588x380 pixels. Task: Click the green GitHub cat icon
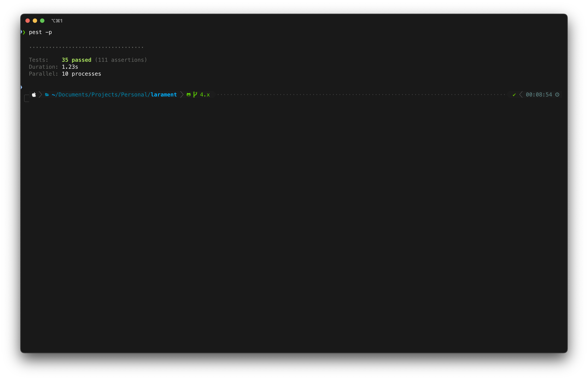point(189,95)
